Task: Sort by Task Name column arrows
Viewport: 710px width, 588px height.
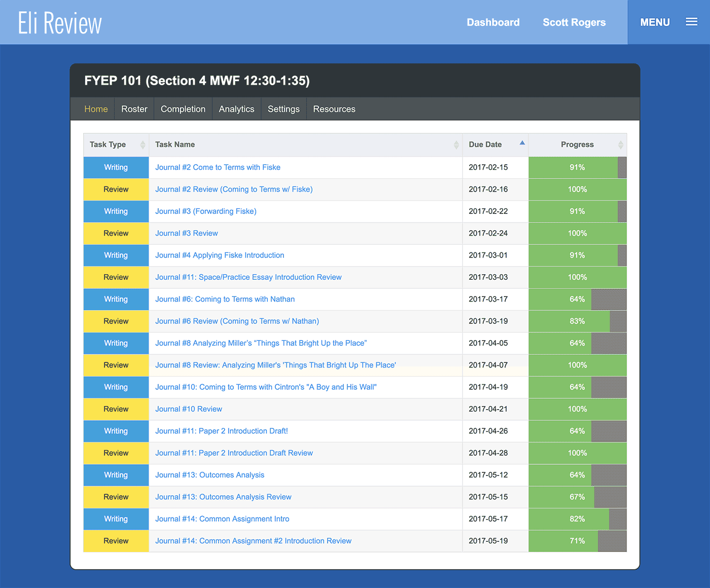Action: [x=456, y=145]
